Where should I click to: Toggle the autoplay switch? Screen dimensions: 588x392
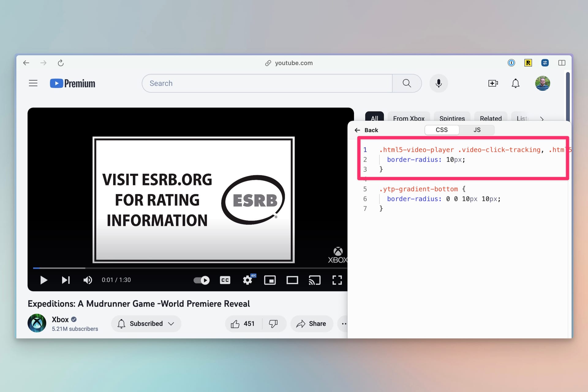[202, 280]
